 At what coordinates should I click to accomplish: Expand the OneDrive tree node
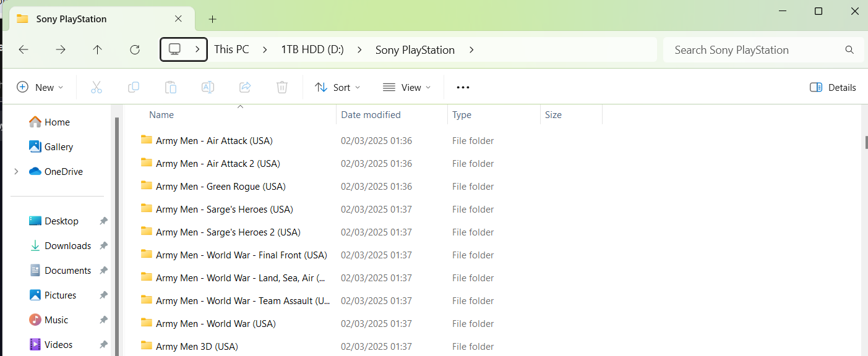[16, 171]
